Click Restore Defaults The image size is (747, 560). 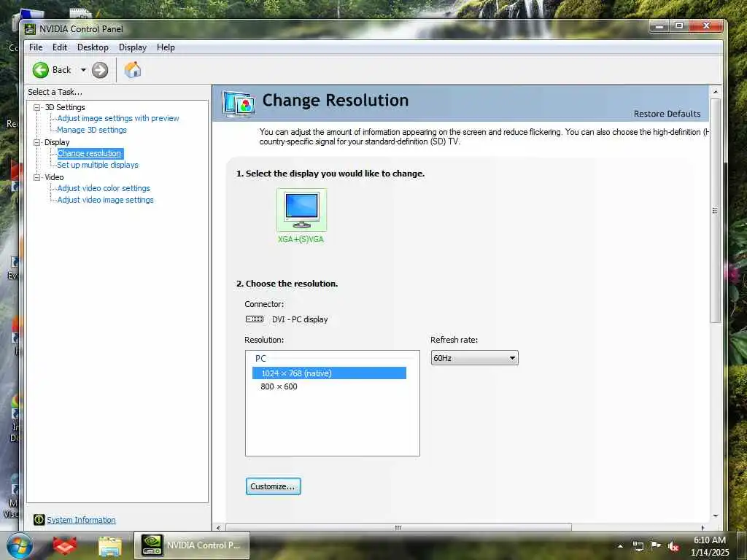point(667,114)
